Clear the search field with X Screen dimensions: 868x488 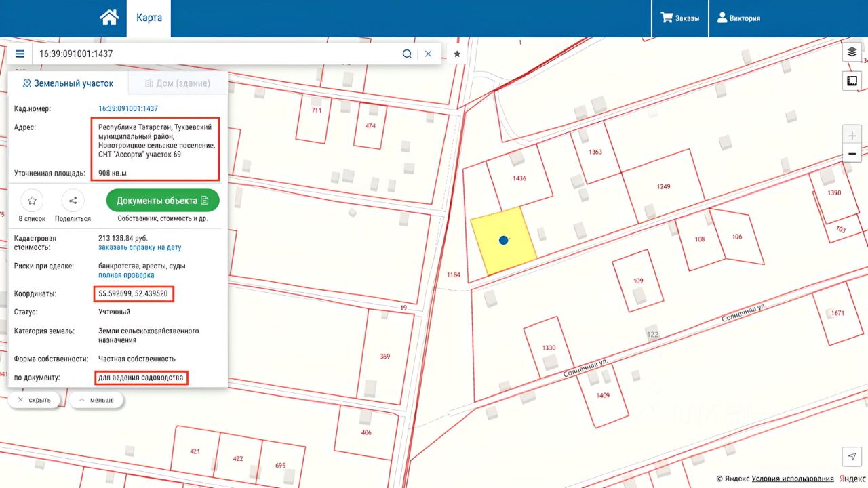click(x=428, y=54)
